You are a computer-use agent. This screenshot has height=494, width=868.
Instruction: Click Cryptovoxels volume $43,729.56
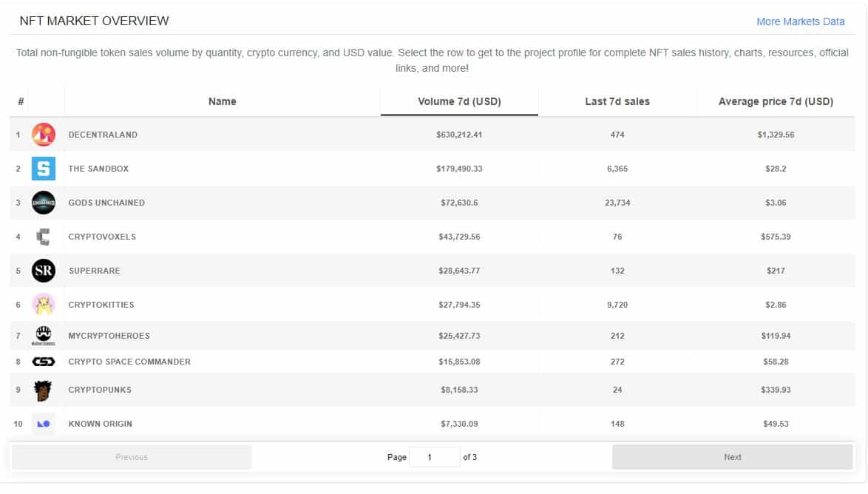point(459,237)
